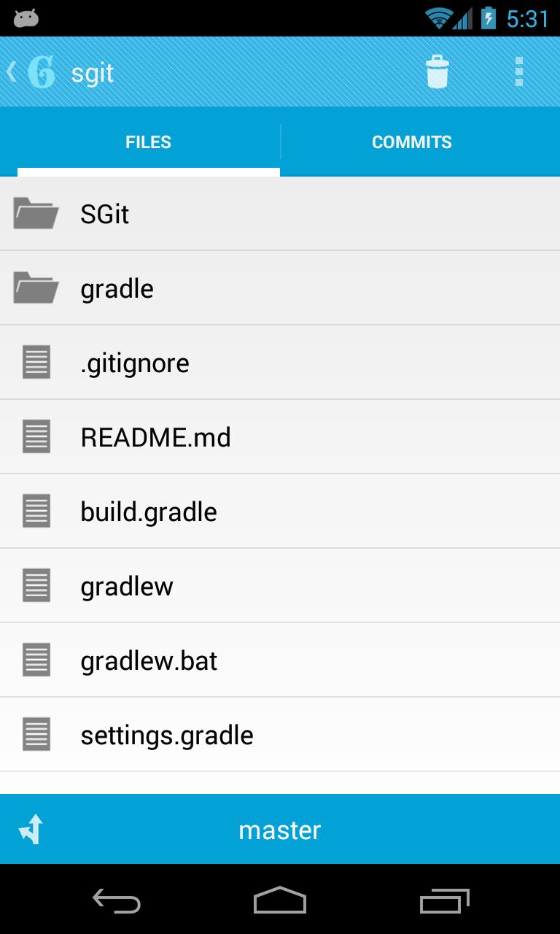The width and height of the screenshot is (560, 934).
Task: Open the gradlew file
Action: tap(127, 586)
